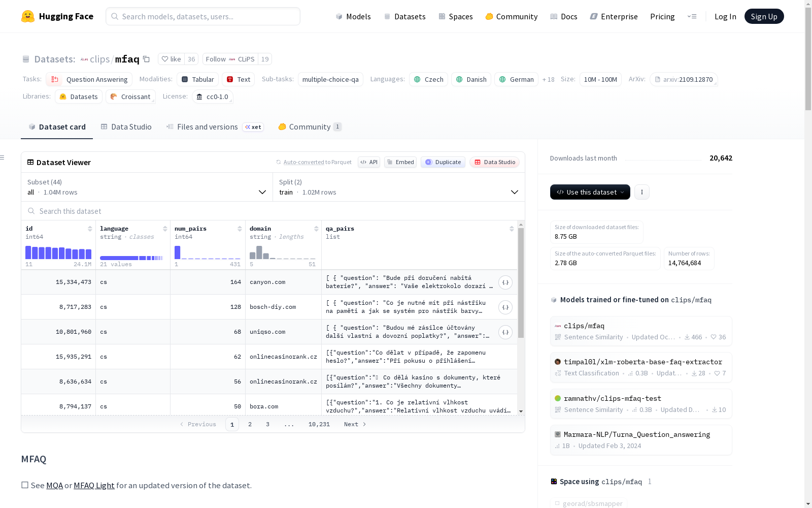The width and height of the screenshot is (812, 508).
Task: Select the Text modality tag
Action: click(239, 79)
